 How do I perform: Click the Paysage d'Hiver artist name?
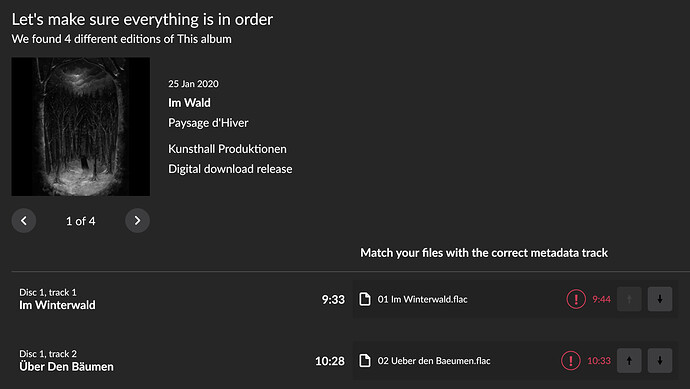click(208, 123)
